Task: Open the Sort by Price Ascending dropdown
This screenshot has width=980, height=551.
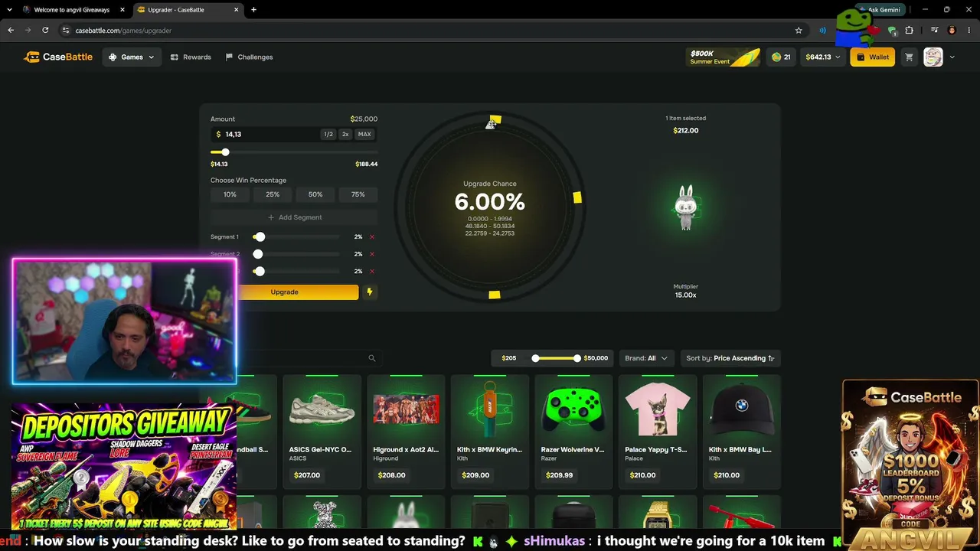Action: tap(730, 358)
